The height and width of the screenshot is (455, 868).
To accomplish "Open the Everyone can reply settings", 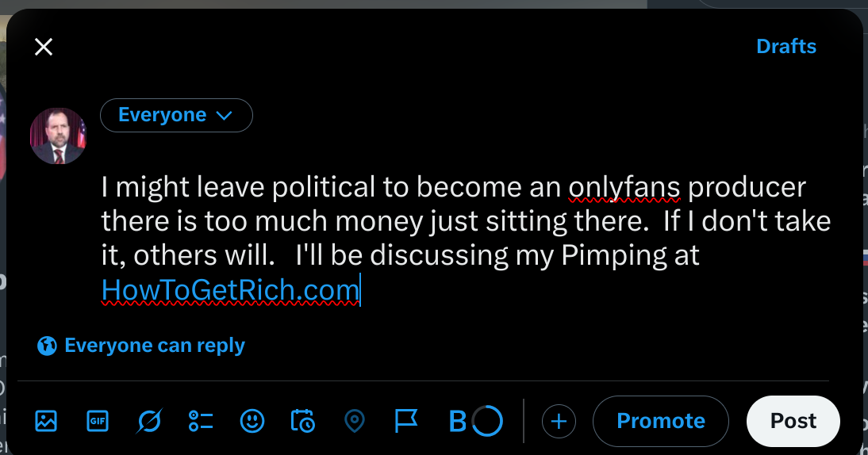I will pos(141,346).
